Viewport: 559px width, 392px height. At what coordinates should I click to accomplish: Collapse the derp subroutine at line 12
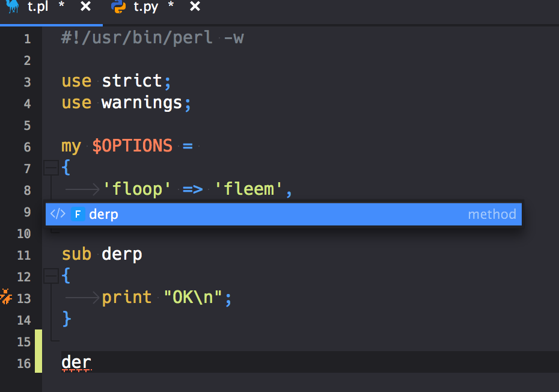tap(51, 275)
